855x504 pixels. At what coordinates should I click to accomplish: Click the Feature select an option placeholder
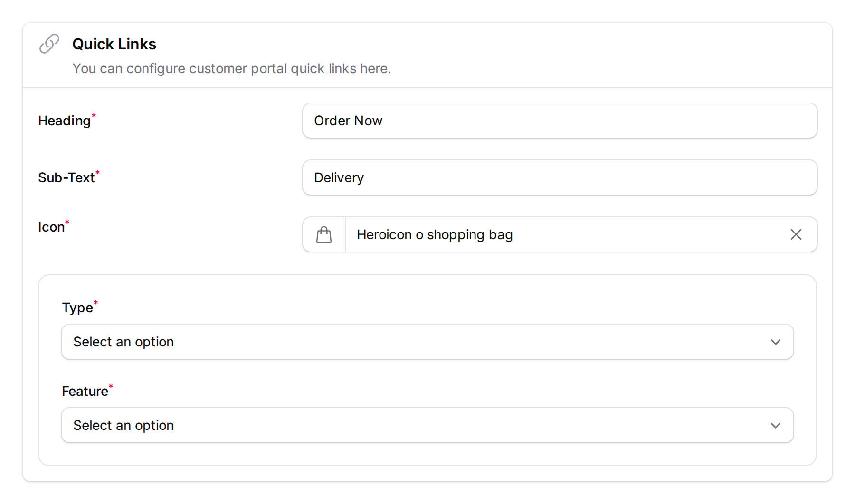coord(123,425)
